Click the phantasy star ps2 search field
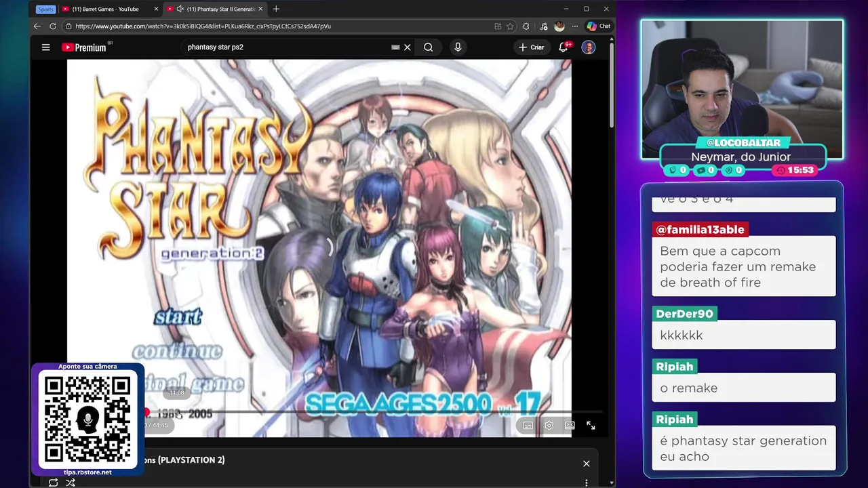The width and height of the screenshot is (868, 488). (x=285, y=47)
